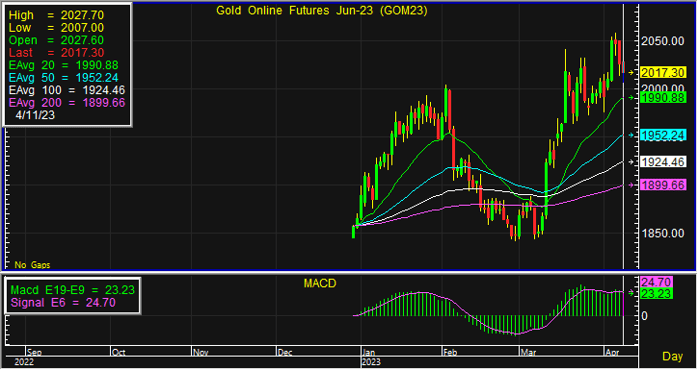The width and height of the screenshot is (698, 370).
Task: Select the Low = 2007.00 readout
Action: [56, 28]
